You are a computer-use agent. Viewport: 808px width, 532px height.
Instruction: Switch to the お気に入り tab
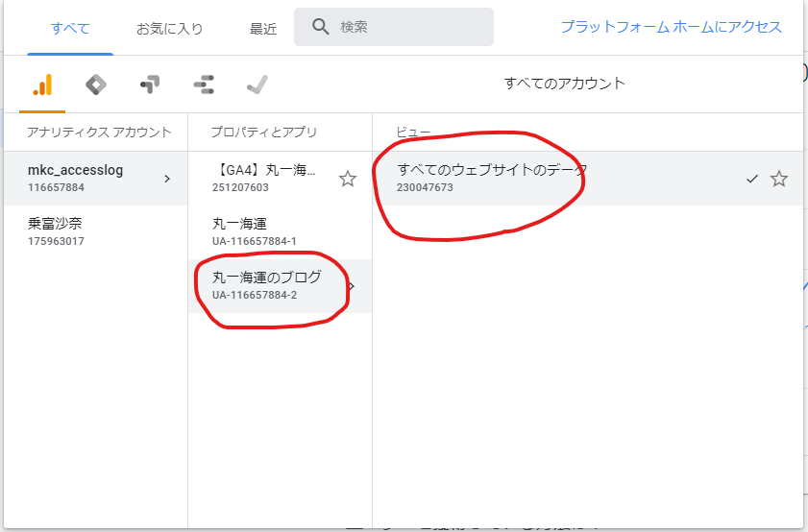pyautogui.click(x=169, y=28)
